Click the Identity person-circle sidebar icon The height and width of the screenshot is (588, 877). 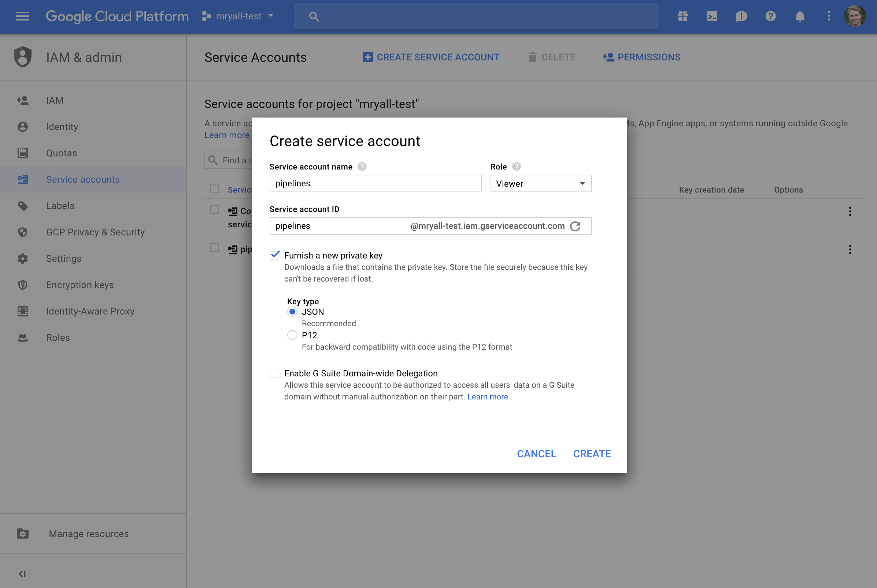[22, 127]
